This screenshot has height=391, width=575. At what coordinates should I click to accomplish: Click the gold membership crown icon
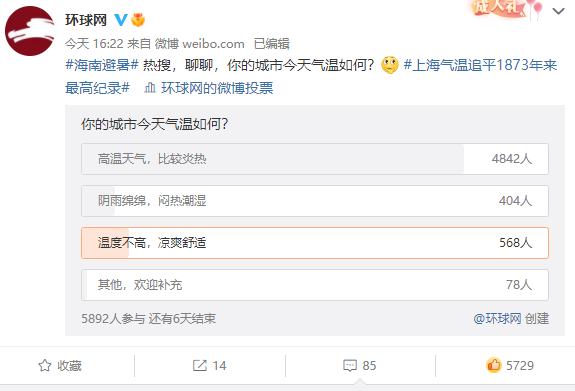pyautogui.click(x=138, y=20)
